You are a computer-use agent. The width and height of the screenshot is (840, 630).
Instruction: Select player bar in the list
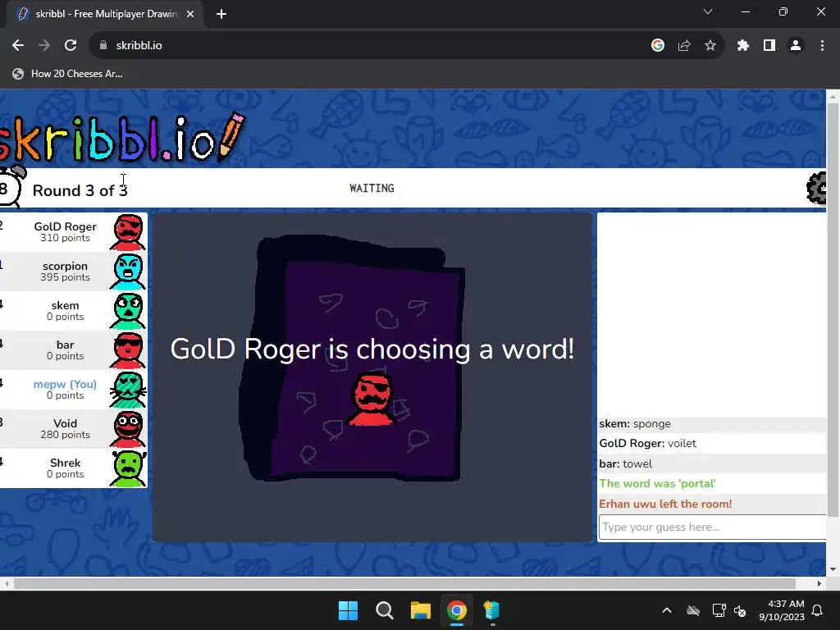pos(73,350)
